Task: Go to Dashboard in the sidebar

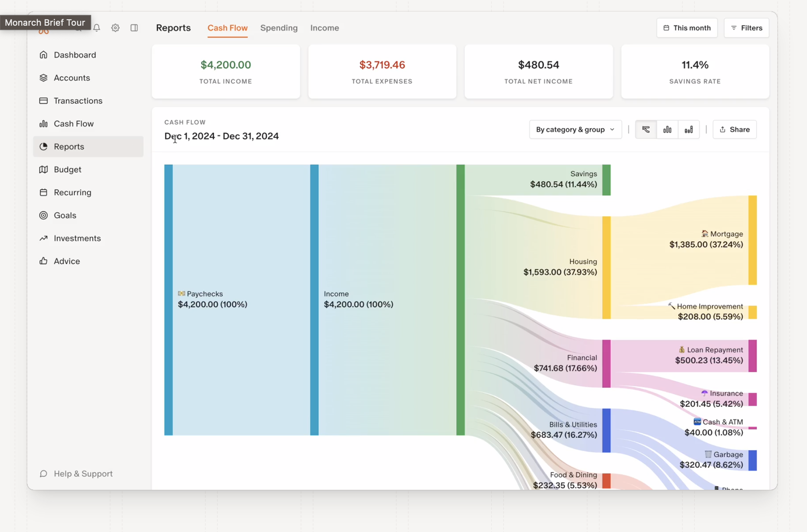Action: pyautogui.click(x=75, y=55)
